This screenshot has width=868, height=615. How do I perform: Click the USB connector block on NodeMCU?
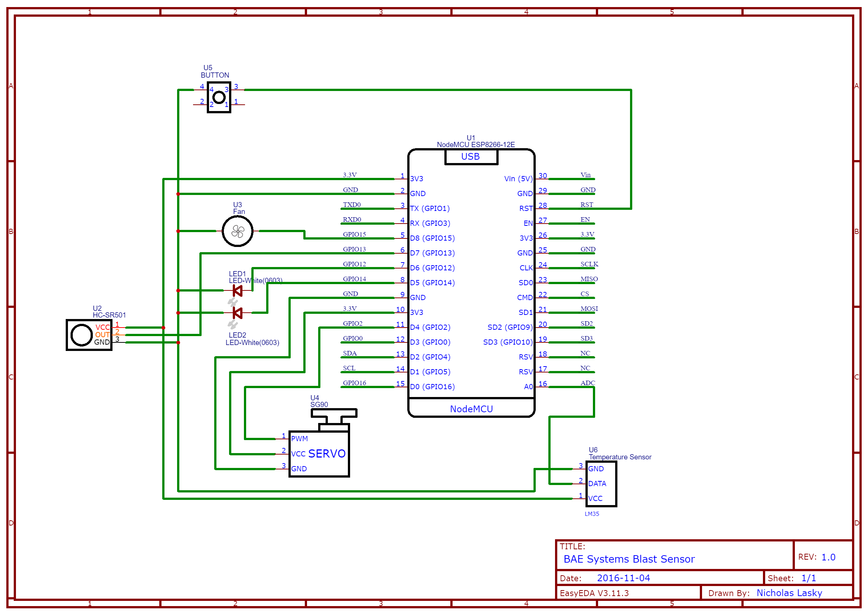[471, 156]
